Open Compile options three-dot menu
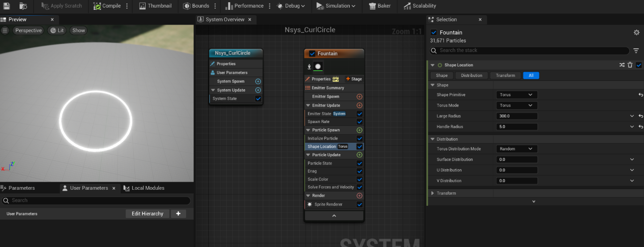The width and height of the screenshot is (644, 247). [x=127, y=6]
